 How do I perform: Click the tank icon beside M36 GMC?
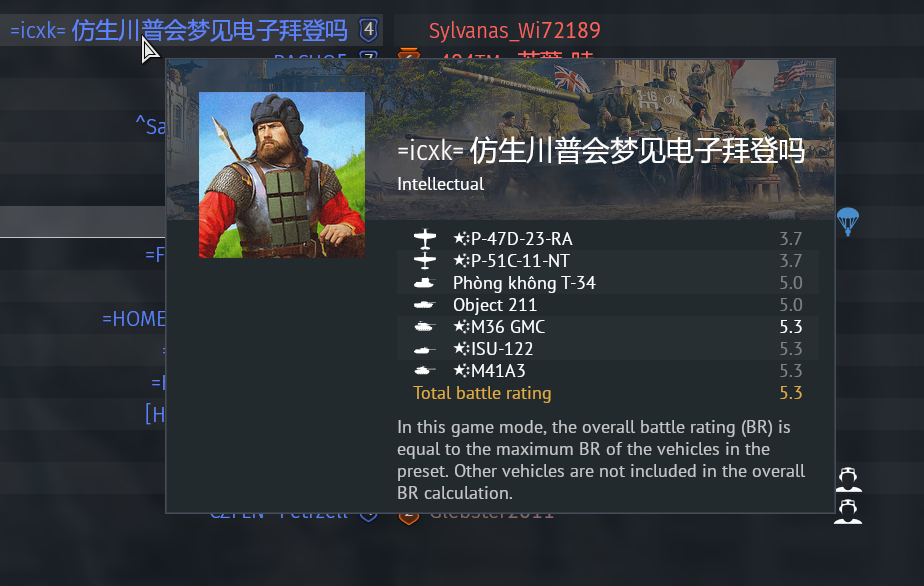pos(425,327)
